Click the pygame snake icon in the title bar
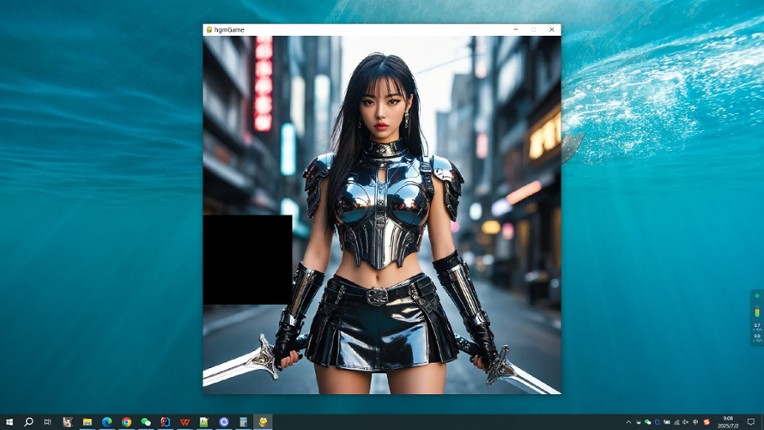Viewport: 764px width, 430px height. 209,30
